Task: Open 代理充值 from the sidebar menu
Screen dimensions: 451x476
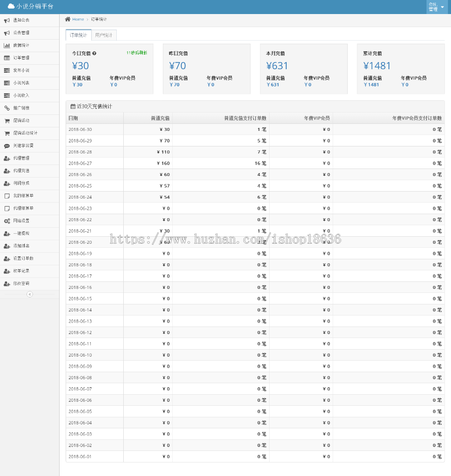Action: (21, 171)
